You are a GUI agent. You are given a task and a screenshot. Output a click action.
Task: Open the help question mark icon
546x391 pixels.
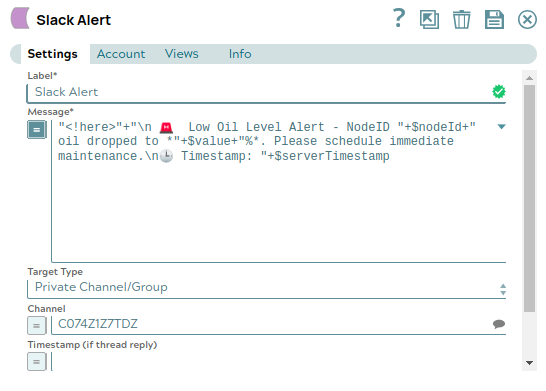(x=399, y=18)
